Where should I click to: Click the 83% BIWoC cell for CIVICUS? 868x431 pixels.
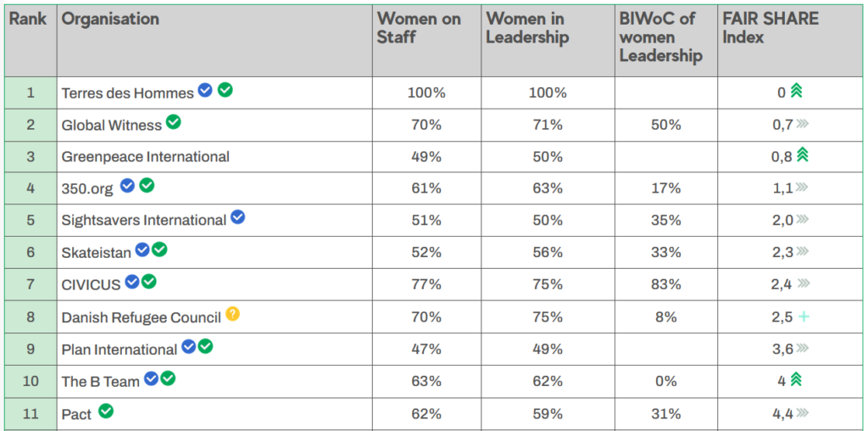tap(666, 284)
